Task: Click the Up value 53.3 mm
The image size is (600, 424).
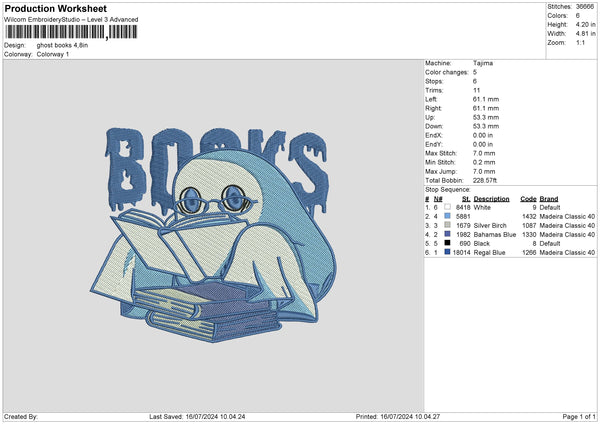Action: pyautogui.click(x=486, y=117)
